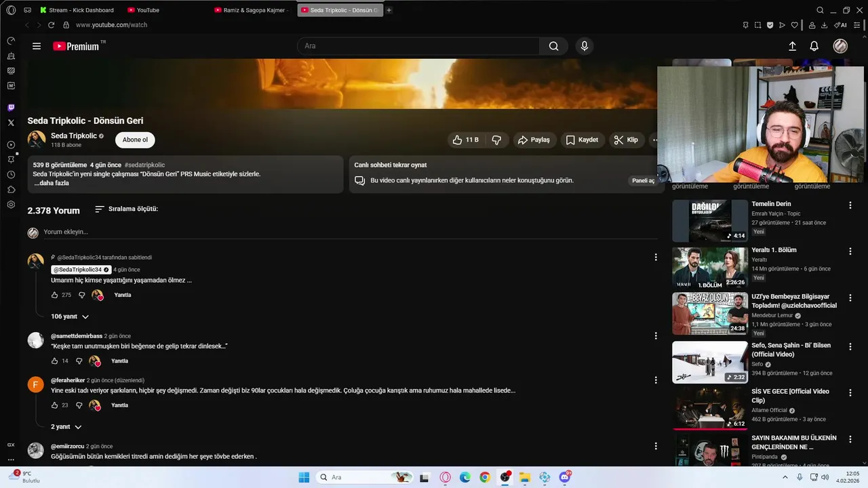Screen dimensions: 868x488
Task: Click the taskbar Ara search box
Action: (364, 477)
